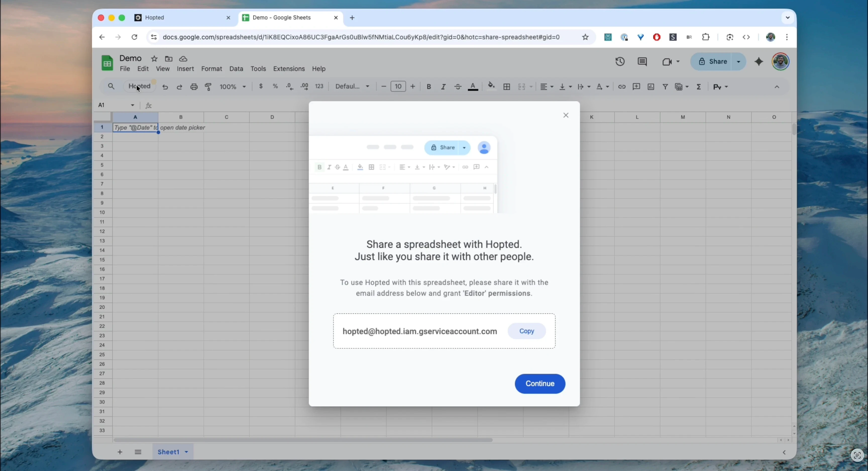Toggle strikethrough formatting
The width and height of the screenshot is (868, 471).
click(x=458, y=87)
